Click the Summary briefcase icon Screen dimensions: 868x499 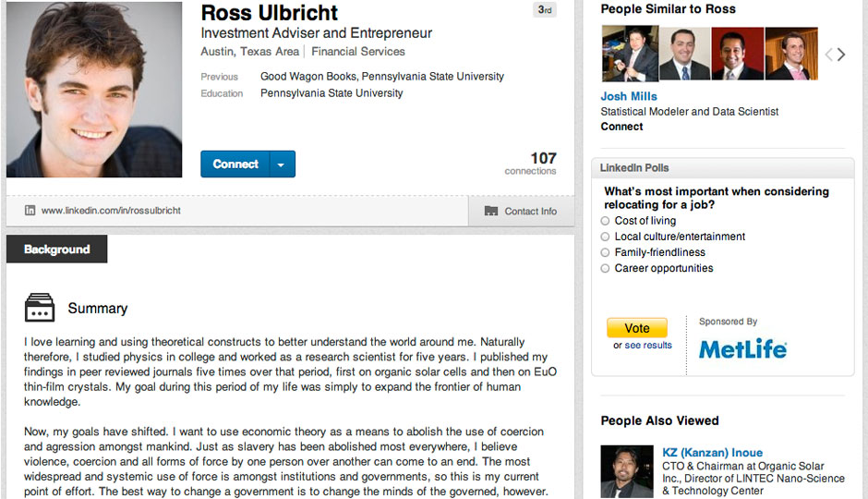[x=39, y=307]
